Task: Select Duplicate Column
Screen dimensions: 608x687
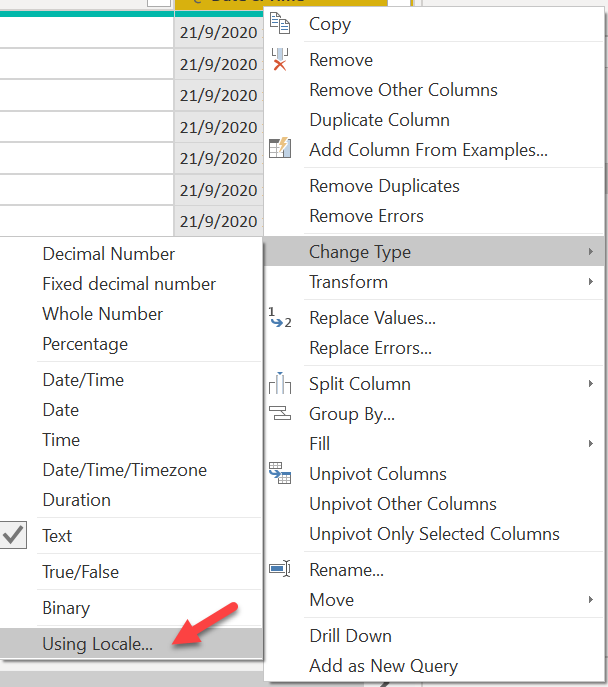Action: 379,120
